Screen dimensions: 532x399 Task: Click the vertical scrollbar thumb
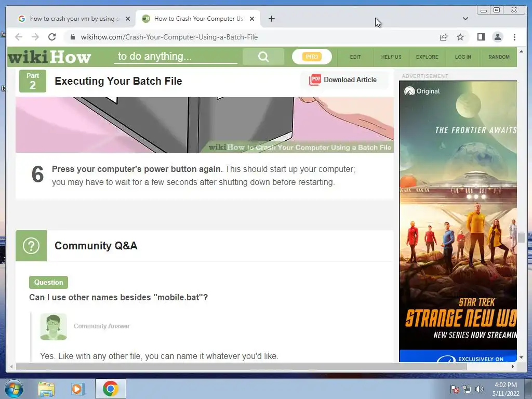522,237
